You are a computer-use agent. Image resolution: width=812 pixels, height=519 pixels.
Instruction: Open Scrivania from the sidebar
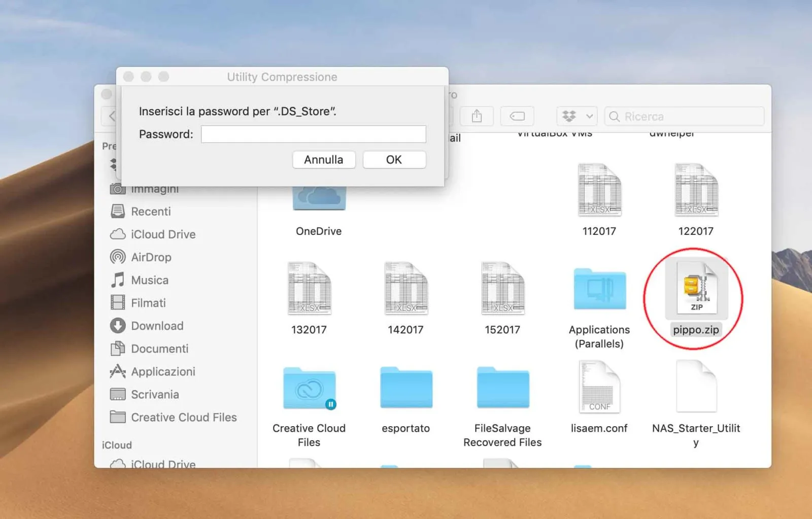tap(155, 394)
